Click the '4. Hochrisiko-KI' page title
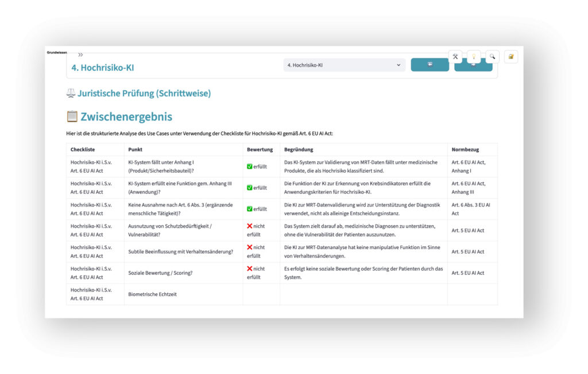Viewport: 588px width, 374px height. tap(103, 68)
